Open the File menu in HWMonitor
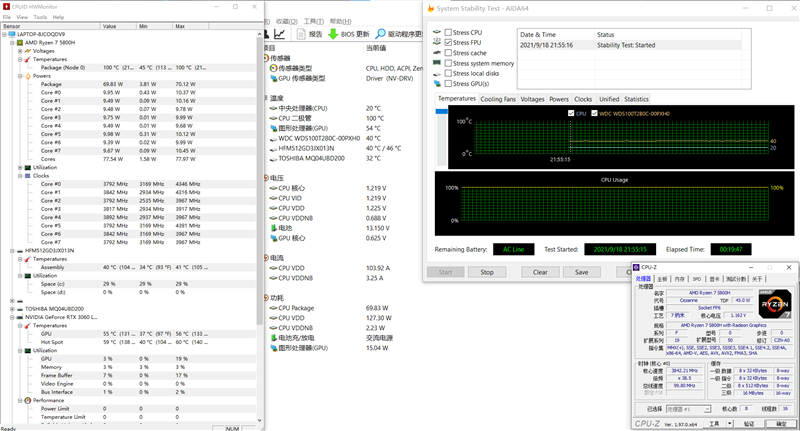Screen dimensions: 800x431 7,17
